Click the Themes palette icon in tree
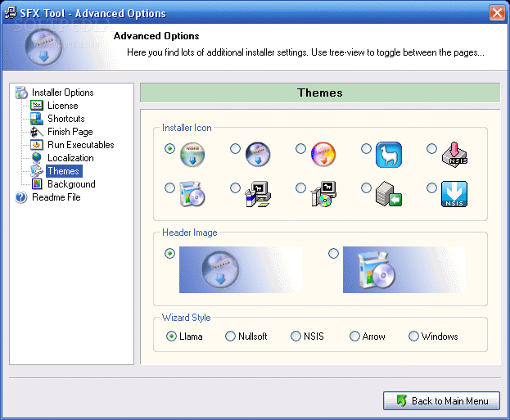Viewport: 510px width, 420px height. coord(37,171)
